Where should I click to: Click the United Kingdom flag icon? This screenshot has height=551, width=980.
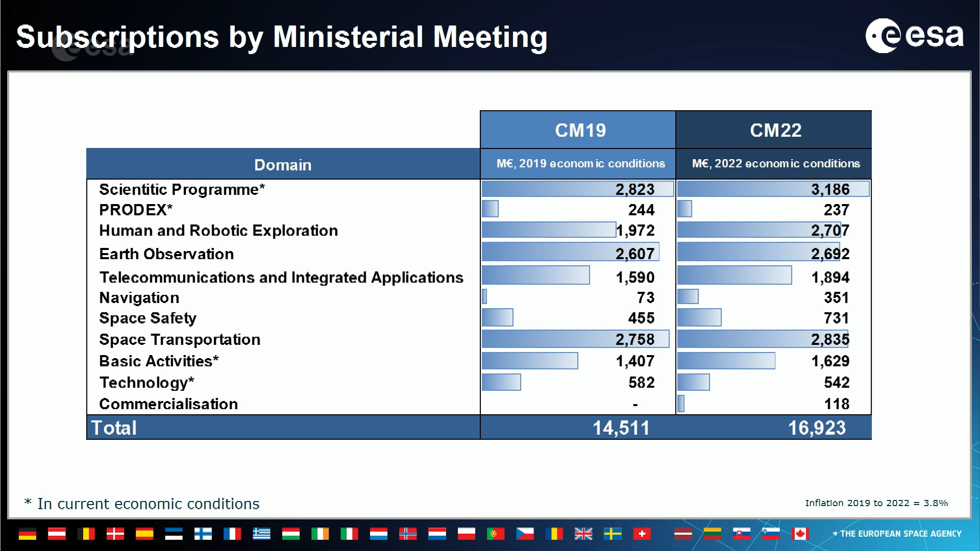[x=583, y=534]
